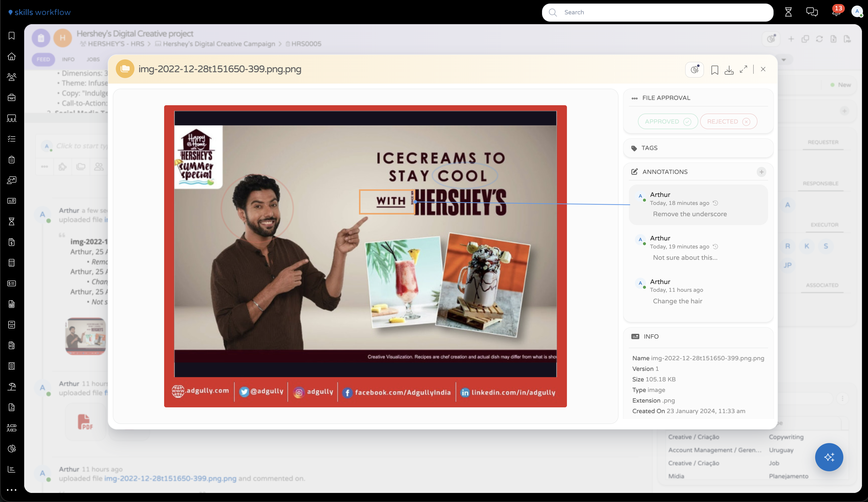
Task: Add a new annotation with plus icon
Action: click(762, 172)
